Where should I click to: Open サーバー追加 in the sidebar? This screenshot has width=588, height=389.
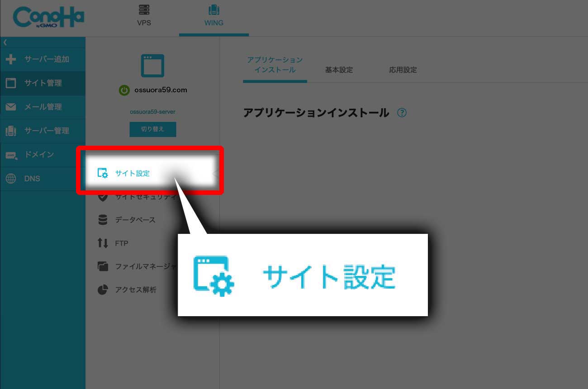point(43,59)
